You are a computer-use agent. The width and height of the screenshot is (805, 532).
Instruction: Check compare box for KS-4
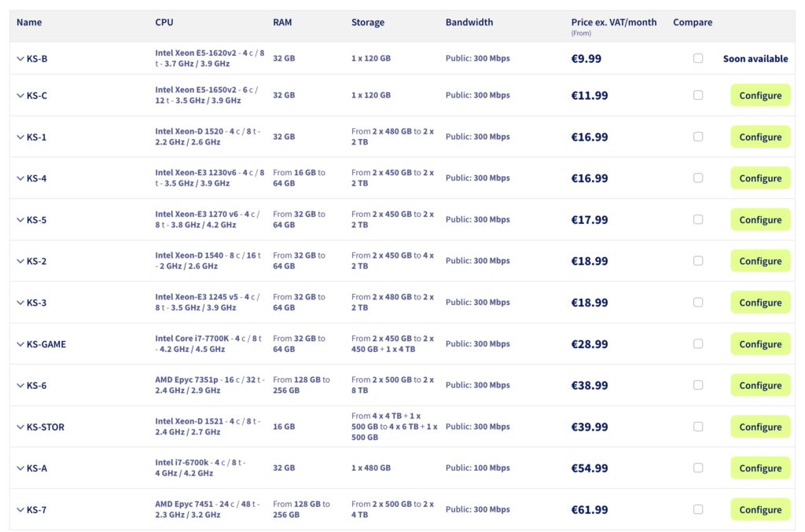pos(698,178)
